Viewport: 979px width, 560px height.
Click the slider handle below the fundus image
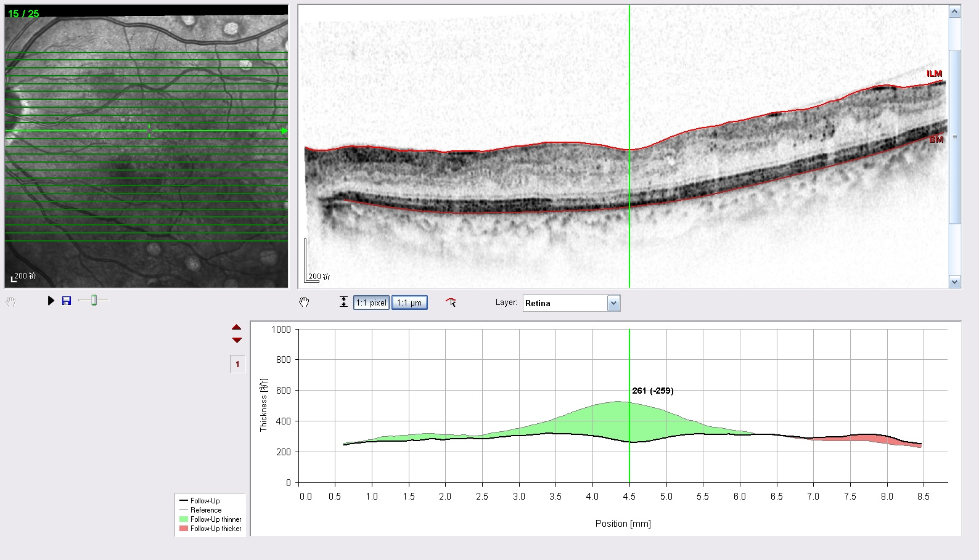pyautogui.click(x=94, y=300)
